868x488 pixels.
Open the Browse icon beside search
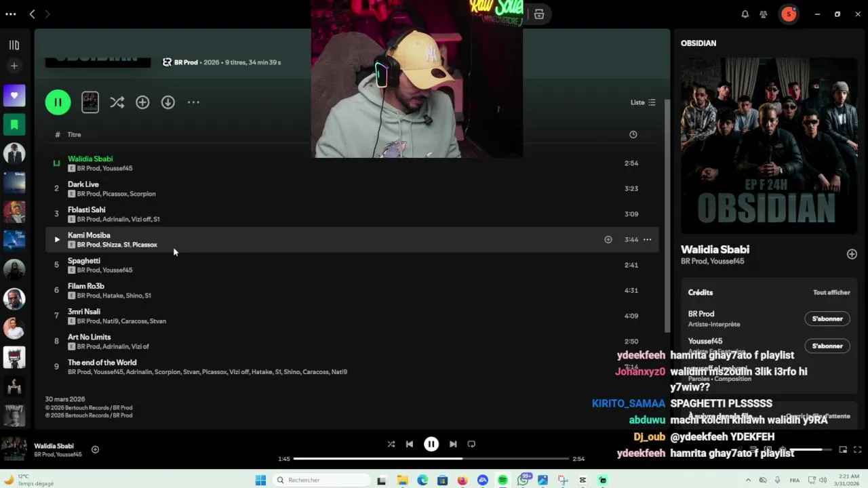(x=539, y=14)
